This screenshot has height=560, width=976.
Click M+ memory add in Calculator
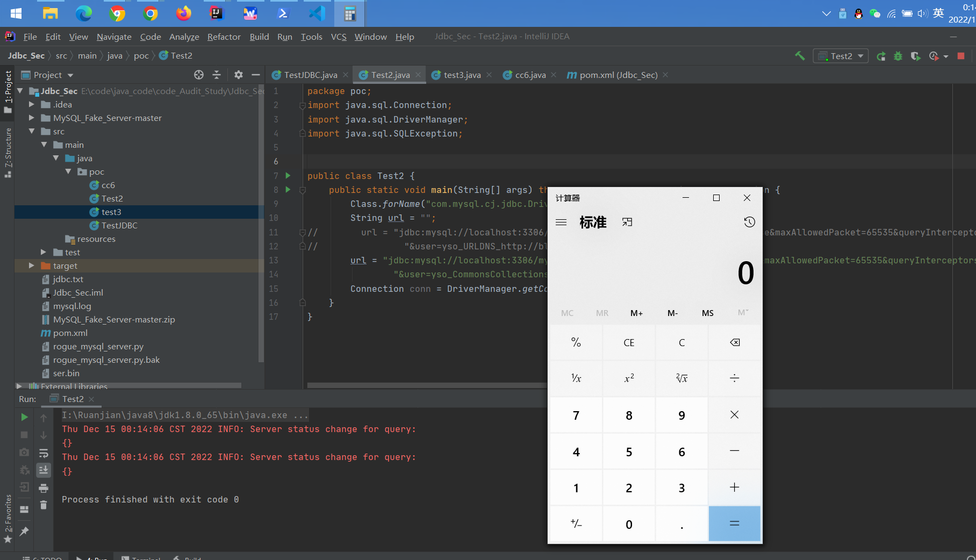tap(637, 313)
